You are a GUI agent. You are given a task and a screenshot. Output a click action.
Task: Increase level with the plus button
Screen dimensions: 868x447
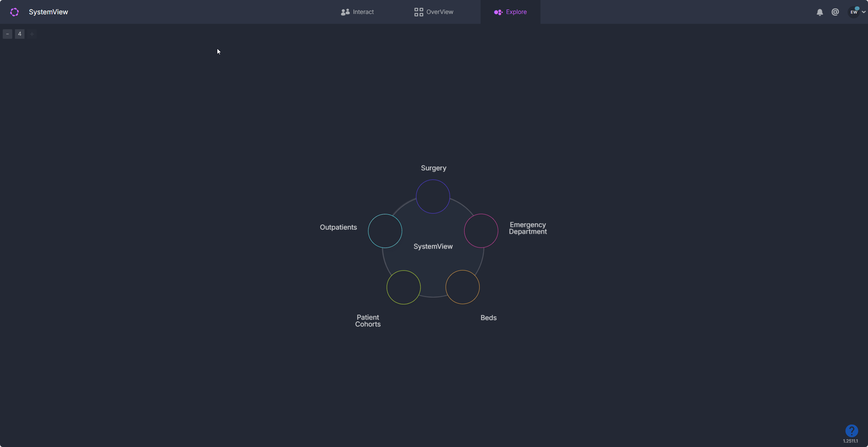32,34
